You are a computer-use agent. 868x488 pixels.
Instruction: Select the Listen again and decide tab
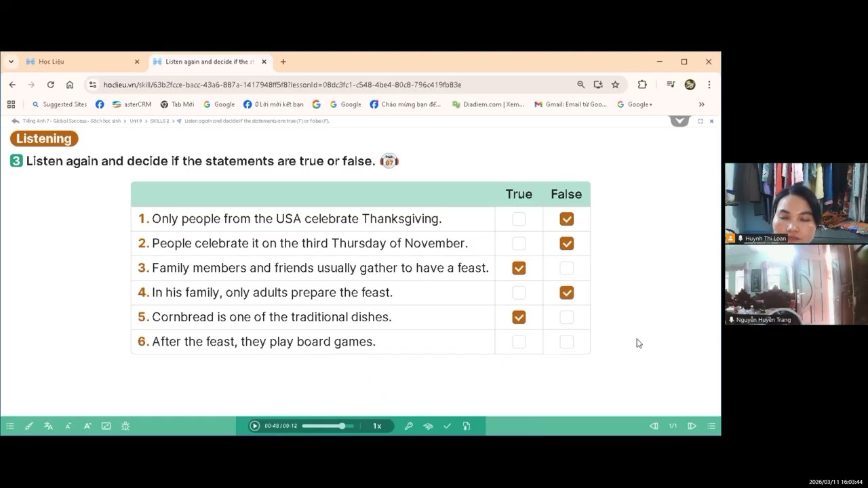pos(210,62)
